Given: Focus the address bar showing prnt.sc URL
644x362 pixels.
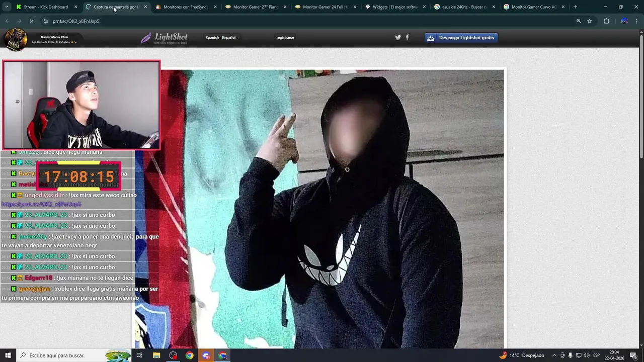Looking at the screenshot, I should click(x=312, y=21).
